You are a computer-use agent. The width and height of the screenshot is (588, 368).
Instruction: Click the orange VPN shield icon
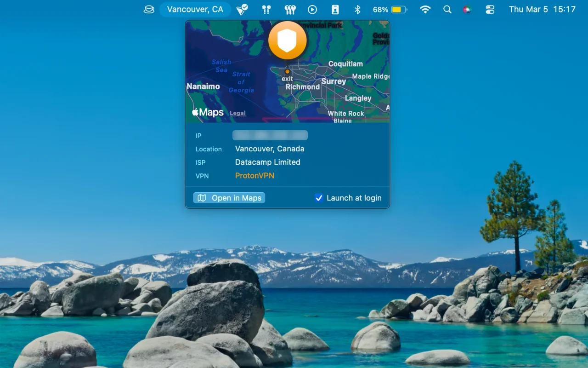pos(288,40)
